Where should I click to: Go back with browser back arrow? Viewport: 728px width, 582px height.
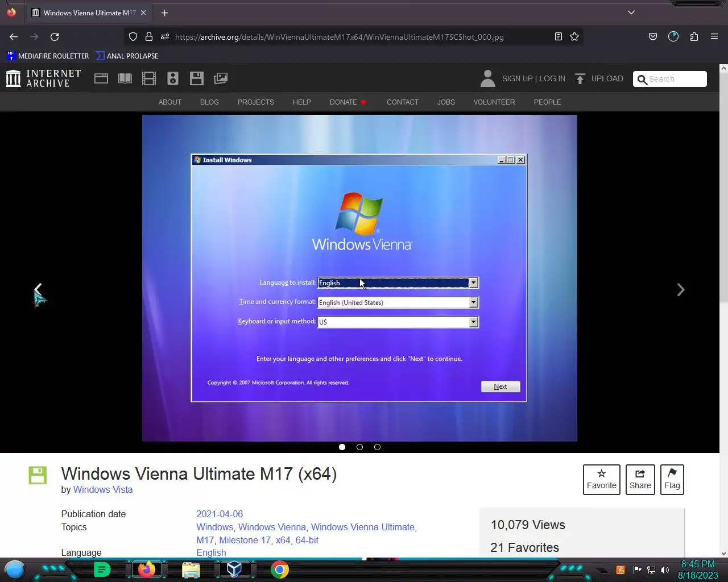[14, 37]
